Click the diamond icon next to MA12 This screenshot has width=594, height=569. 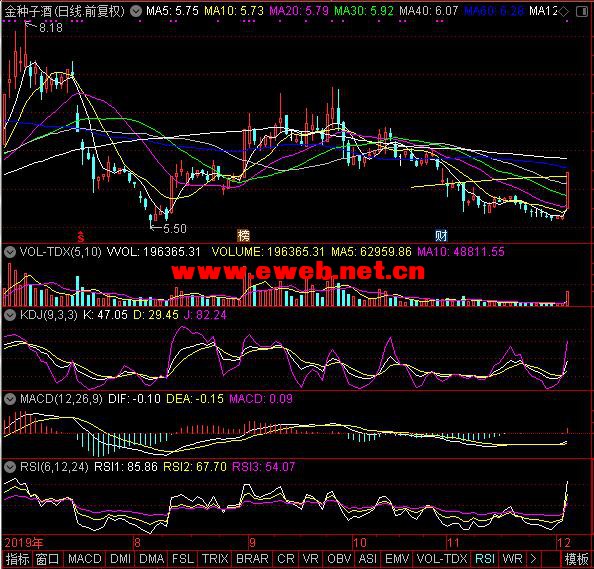coord(564,12)
